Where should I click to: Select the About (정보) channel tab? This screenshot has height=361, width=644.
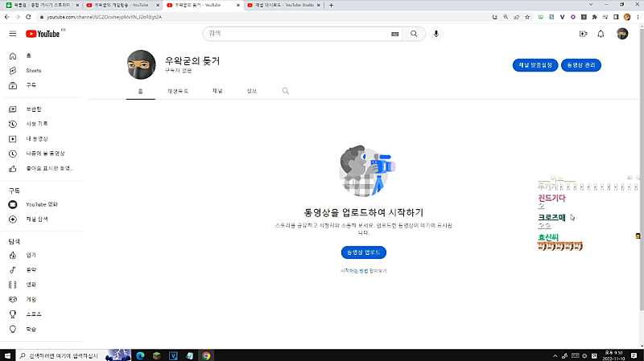[252, 91]
